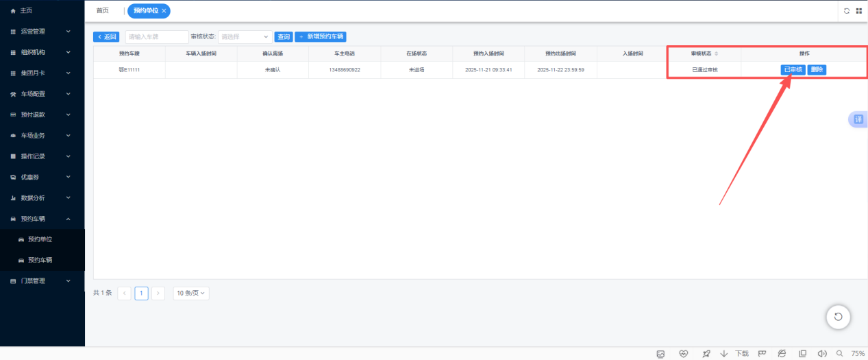Switch to the 首页 tab
Screen dimensions: 868x360
click(x=102, y=11)
